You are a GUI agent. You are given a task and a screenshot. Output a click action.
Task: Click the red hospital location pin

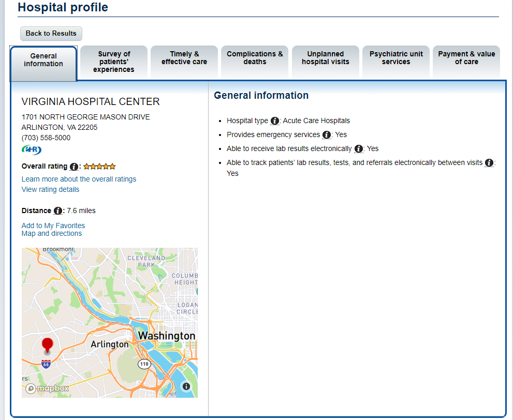click(48, 346)
